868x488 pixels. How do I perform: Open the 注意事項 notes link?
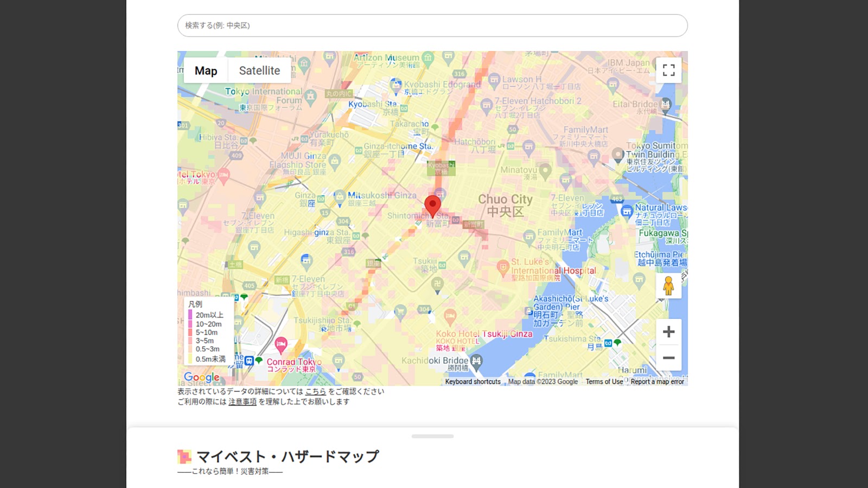click(x=242, y=402)
